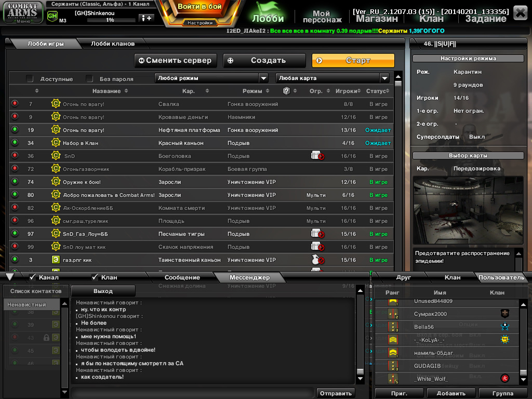The height and width of the screenshot is (399, 532).
Task: Switch to Лобби кланов tab
Action: (x=113, y=44)
